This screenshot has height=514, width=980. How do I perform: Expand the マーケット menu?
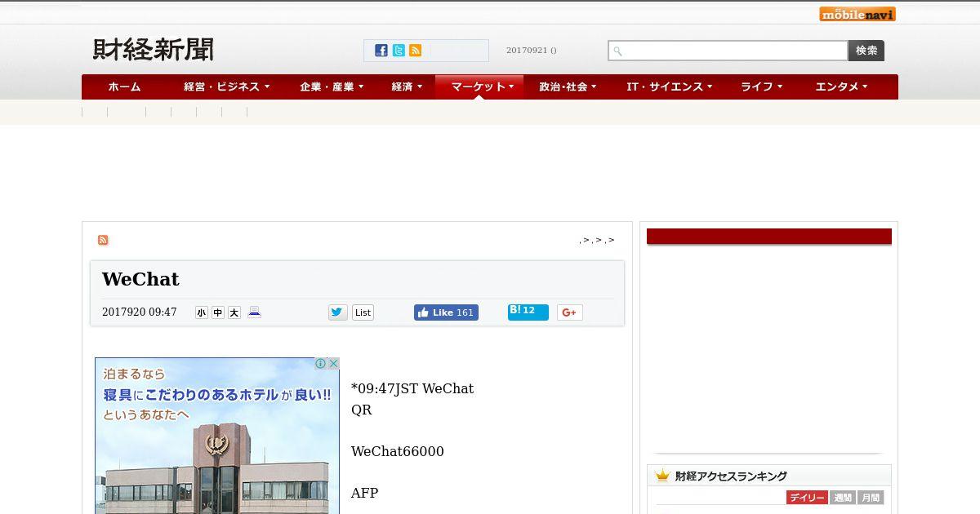click(x=480, y=86)
